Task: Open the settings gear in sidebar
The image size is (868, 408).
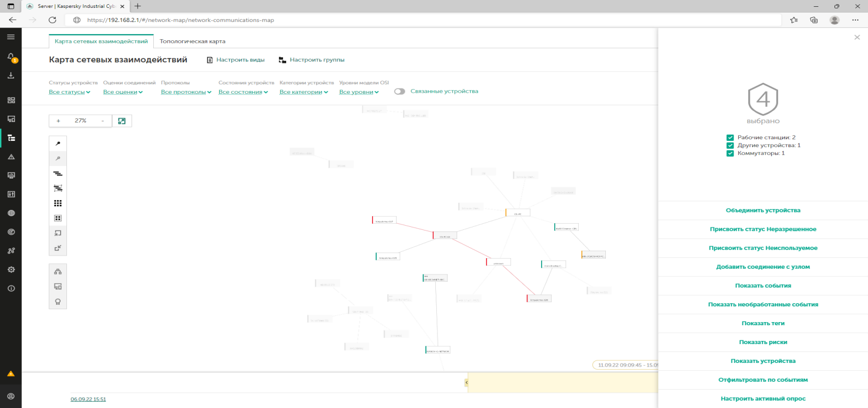Action: (11, 270)
